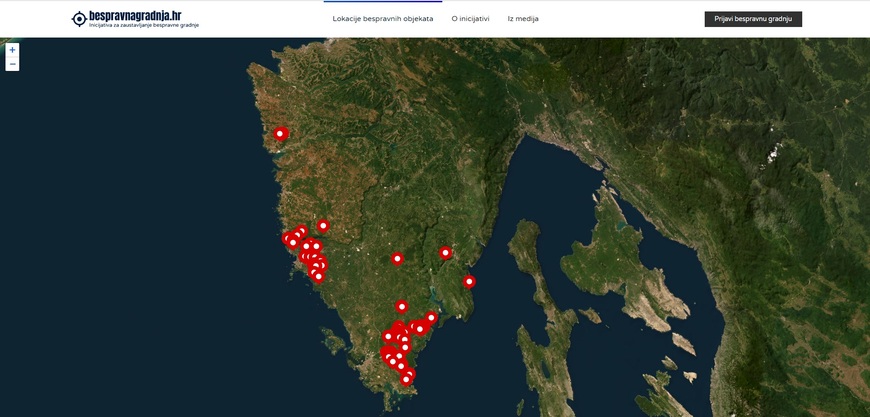Screen dimensions: 870x417
Task: Select the lone marker in central Istria
Action: 397,258
